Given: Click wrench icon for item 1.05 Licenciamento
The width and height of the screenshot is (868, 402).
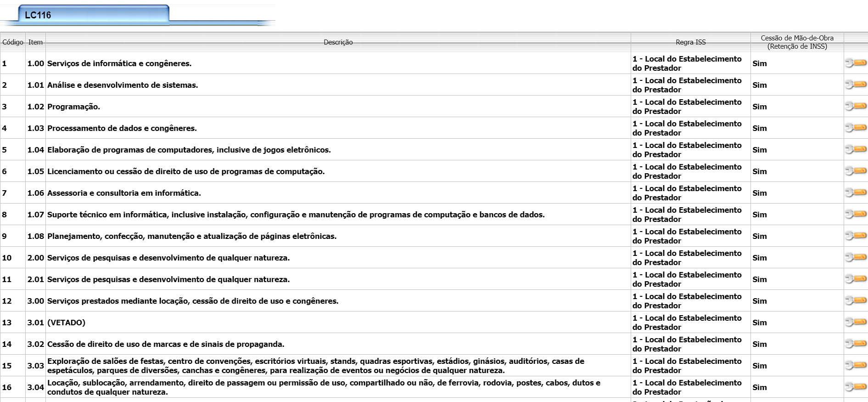Looking at the screenshot, I should tap(856, 171).
